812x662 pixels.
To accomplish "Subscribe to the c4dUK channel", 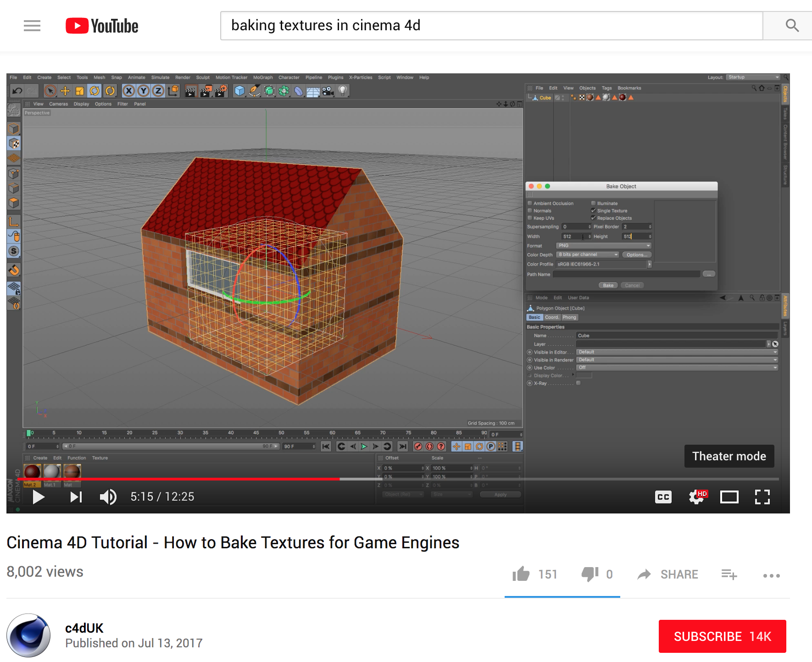I will coord(723,636).
